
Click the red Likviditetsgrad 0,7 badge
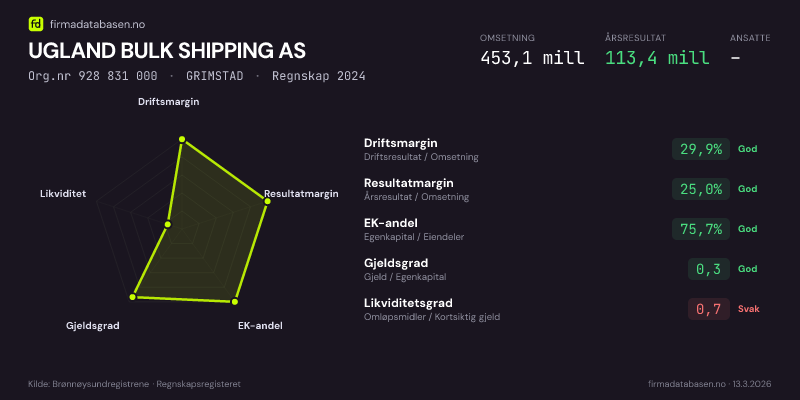(x=708, y=309)
